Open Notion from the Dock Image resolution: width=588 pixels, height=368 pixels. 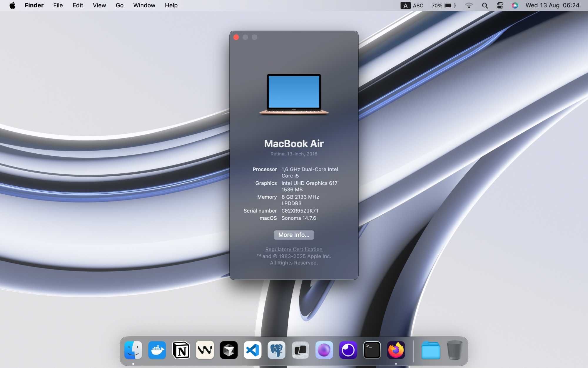(181, 350)
